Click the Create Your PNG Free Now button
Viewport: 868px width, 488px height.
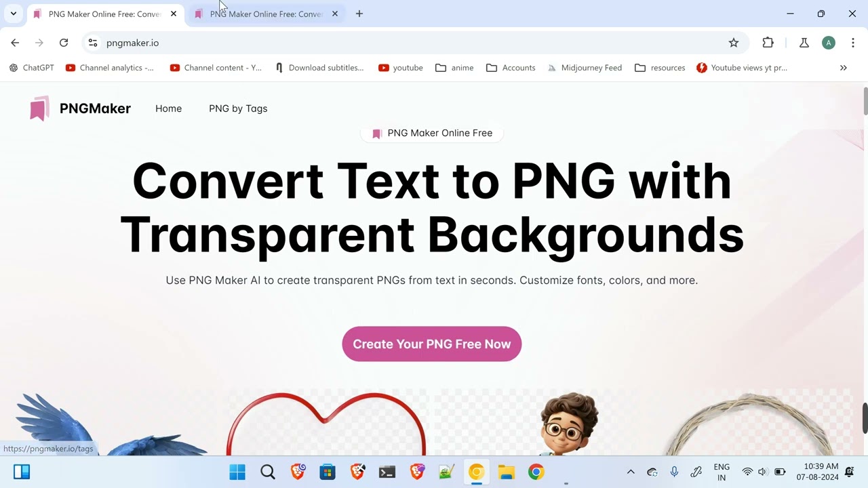tap(431, 344)
